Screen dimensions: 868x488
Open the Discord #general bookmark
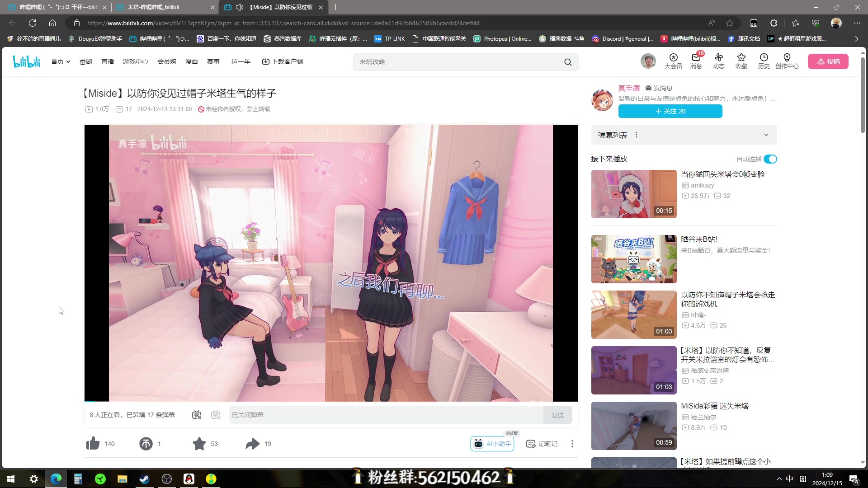coord(623,39)
